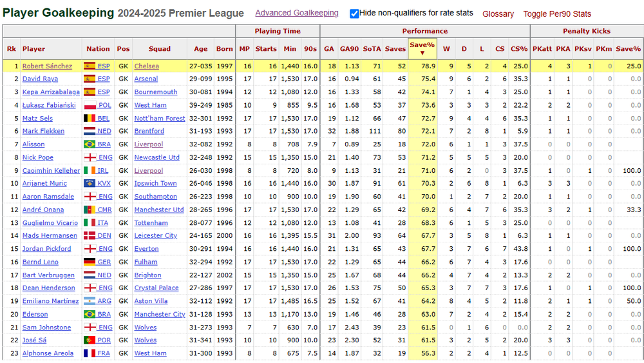Click Spain flag in Robert Sánchez row
644x363 pixels.
(90, 66)
